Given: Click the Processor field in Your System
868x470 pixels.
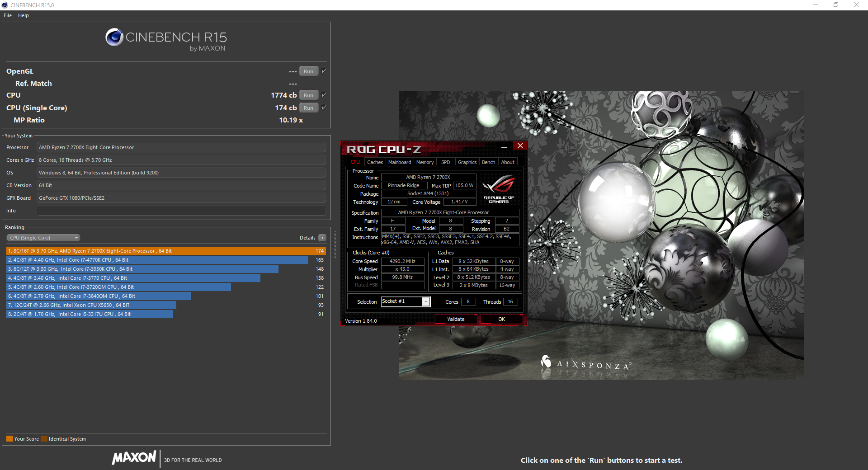Looking at the screenshot, I should pos(181,147).
